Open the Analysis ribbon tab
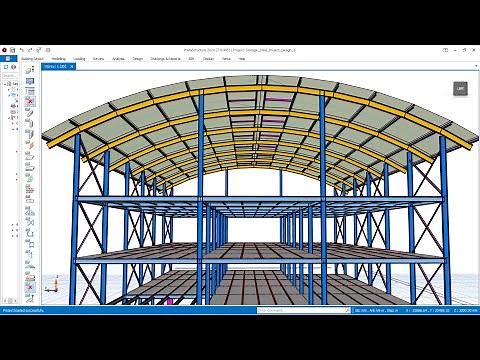Screen dimensions: 480x360 [118, 59]
